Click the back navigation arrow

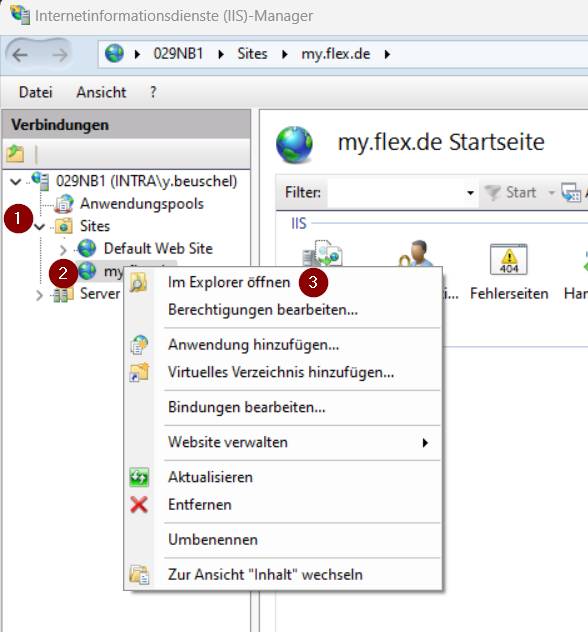(x=20, y=54)
